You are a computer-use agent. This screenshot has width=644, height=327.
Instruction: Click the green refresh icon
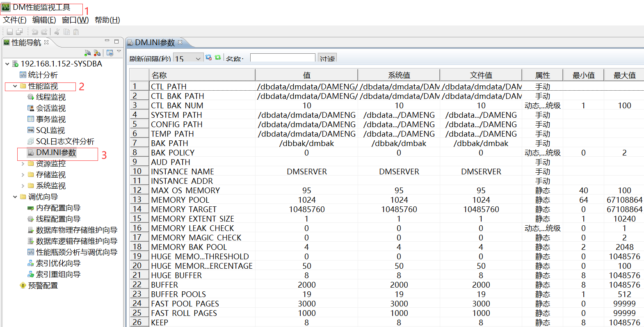click(x=218, y=58)
